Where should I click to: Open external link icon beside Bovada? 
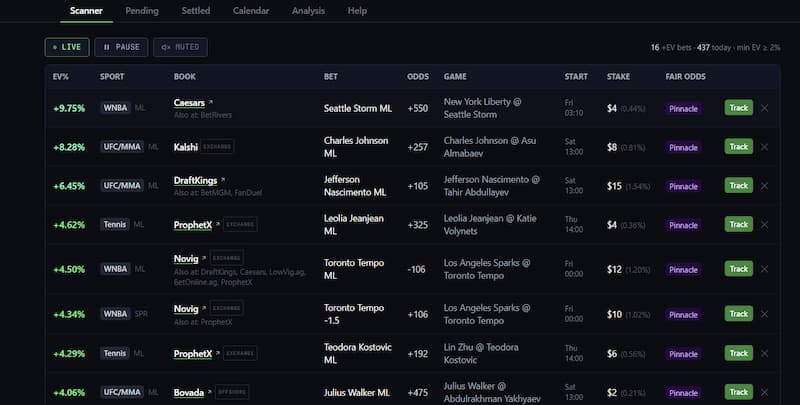pos(209,392)
